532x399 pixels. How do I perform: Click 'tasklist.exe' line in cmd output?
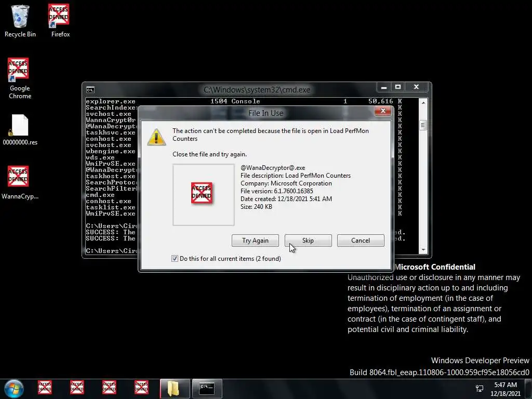111,207
